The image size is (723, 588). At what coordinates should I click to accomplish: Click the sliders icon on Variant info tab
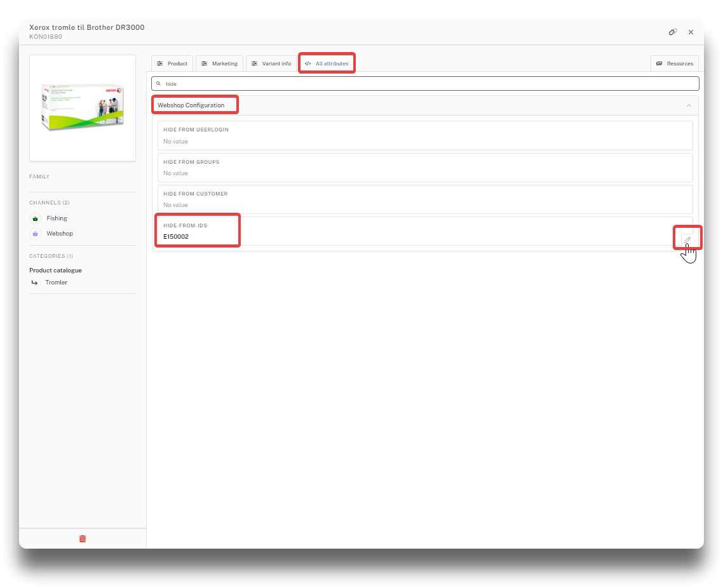(x=255, y=63)
